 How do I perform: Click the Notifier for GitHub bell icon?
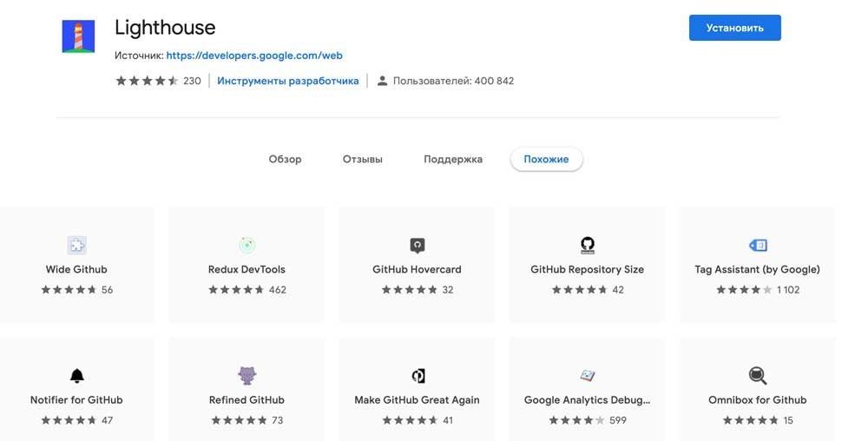point(76,376)
